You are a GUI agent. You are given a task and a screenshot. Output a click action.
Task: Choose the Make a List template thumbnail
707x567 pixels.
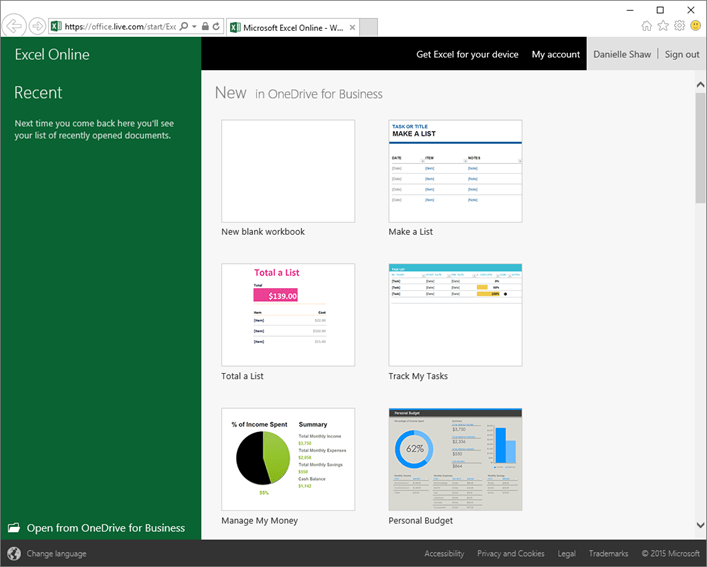[x=455, y=171]
